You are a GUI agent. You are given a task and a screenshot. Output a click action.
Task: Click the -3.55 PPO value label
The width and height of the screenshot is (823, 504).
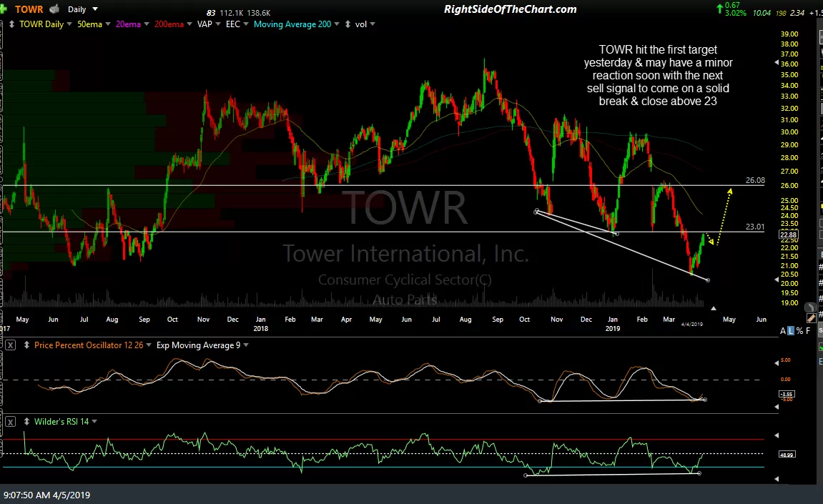point(787,394)
